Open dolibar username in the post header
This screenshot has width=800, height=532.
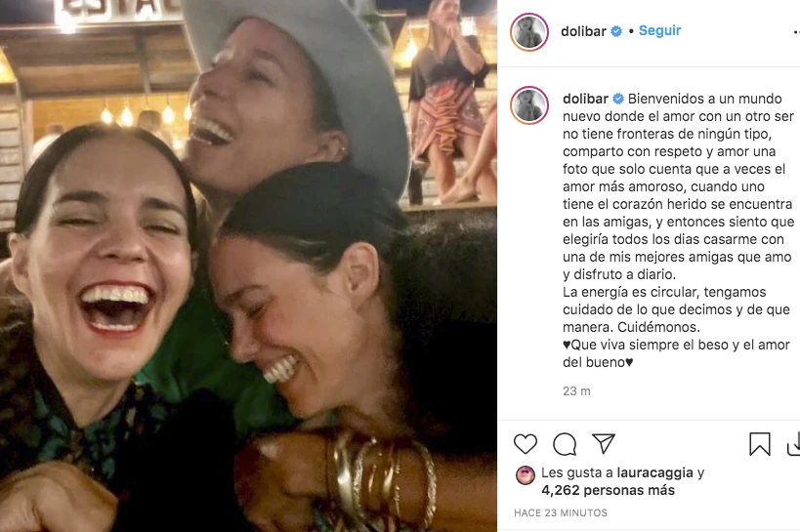coord(583,31)
